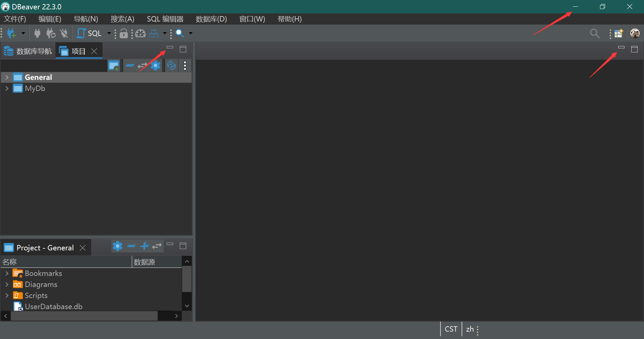Click the reconnect database icon
Screen dimensions: 644x339
point(50,33)
